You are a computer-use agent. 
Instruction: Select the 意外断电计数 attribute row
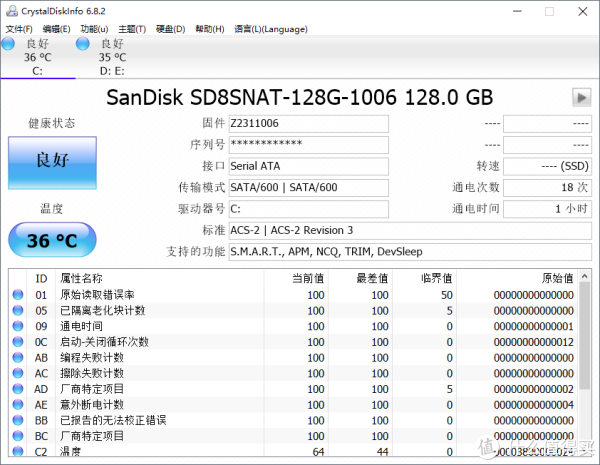(x=293, y=405)
